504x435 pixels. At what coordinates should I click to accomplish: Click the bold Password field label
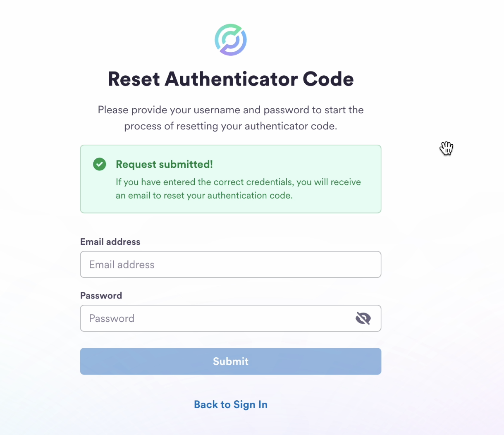pos(101,296)
